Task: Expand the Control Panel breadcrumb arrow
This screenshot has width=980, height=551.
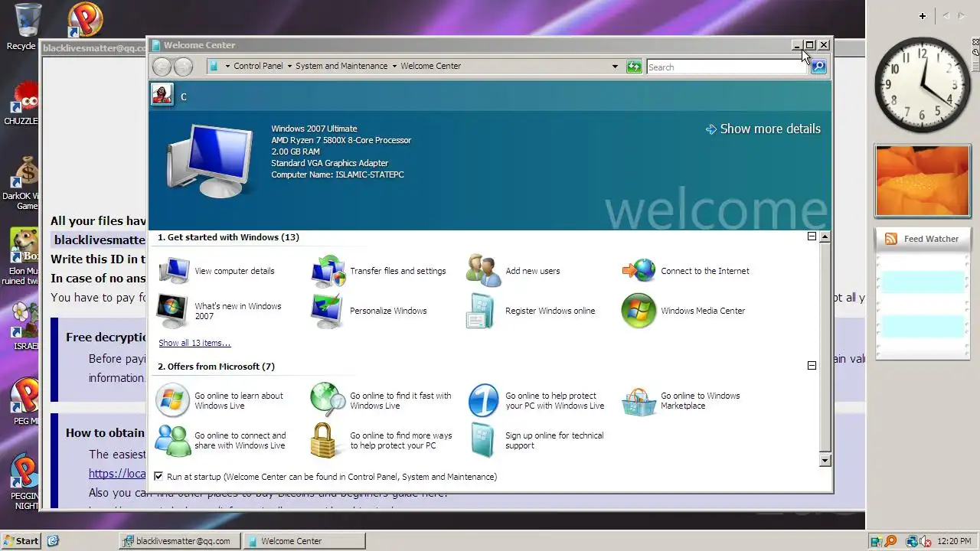Action: click(289, 66)
